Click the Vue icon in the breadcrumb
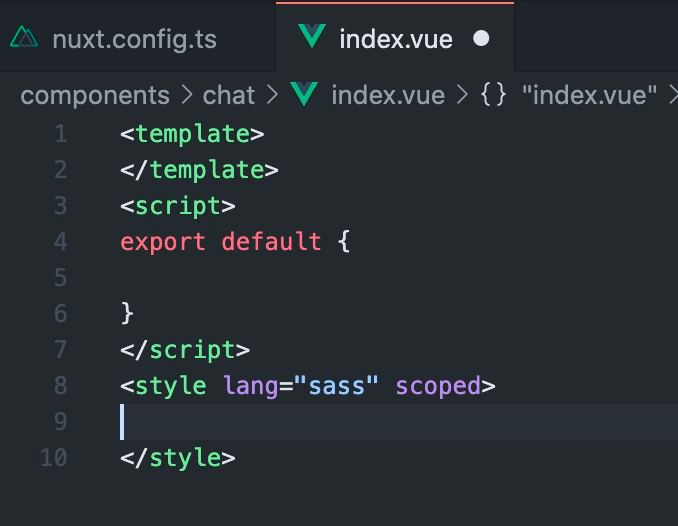The height and width of the screenshot is (526, 678). click(304, 94)
